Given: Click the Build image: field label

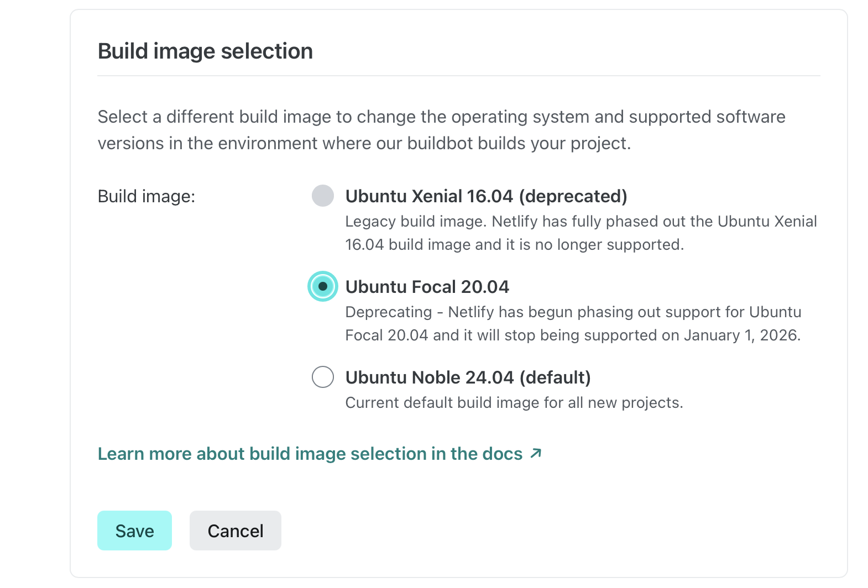Looking at the screenshot, I should pos(147,196).
